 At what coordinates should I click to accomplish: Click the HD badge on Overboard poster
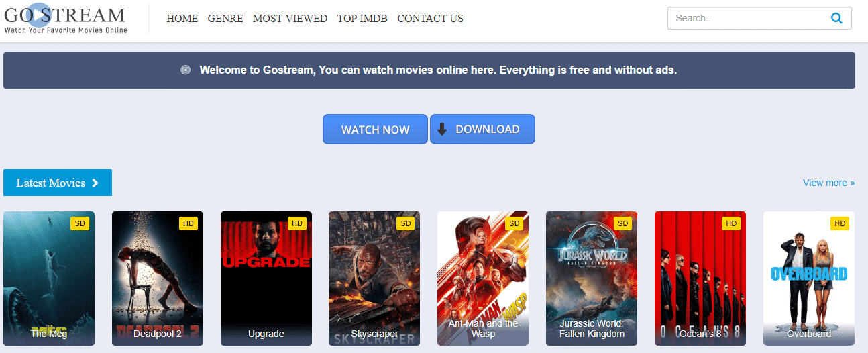(x=839, y=223)
